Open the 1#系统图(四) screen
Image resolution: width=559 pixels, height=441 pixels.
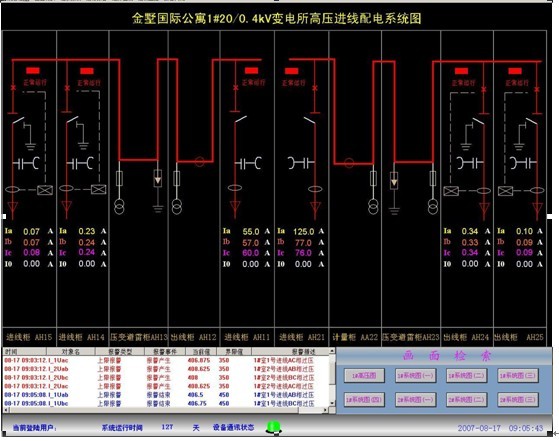tap(364, 399)
